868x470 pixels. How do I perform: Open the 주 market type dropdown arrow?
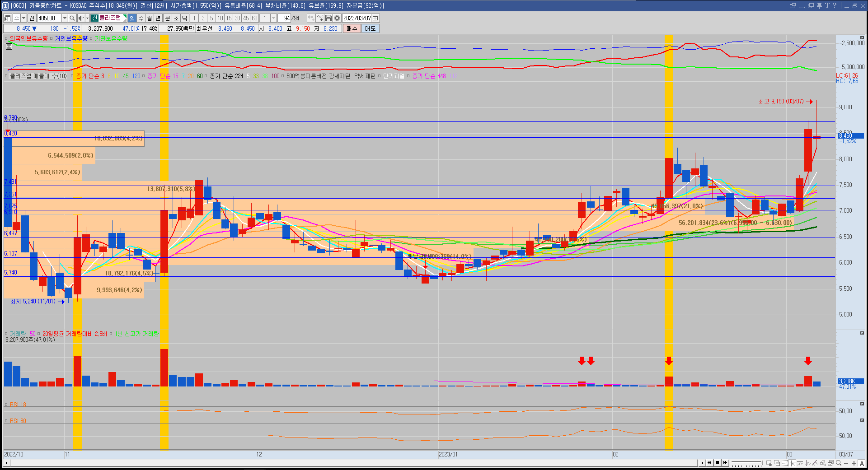pyautogui.click(x=23, y=18)
